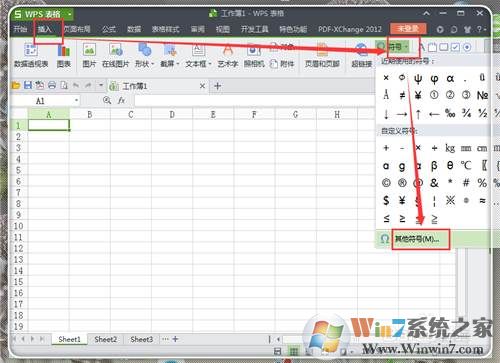Image resolution: width=500 pixels, height=363 pixels.
Task: Open a new document tab with +
Action: [x=217, y=86]
